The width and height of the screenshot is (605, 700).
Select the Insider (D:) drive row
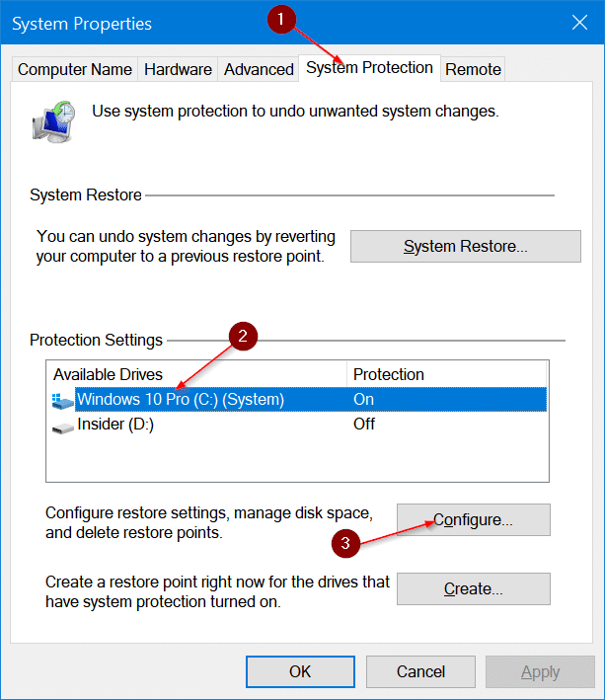297,424
